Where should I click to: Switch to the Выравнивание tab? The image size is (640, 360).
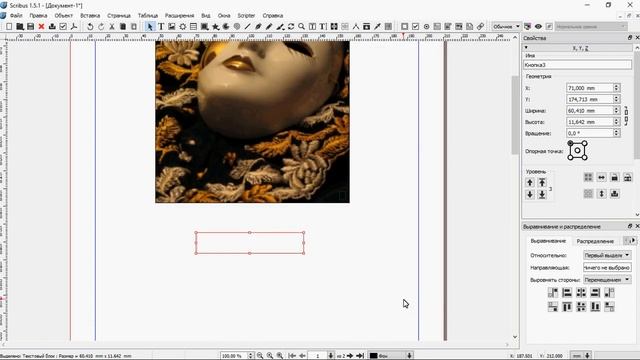click(x=548, y=241)
